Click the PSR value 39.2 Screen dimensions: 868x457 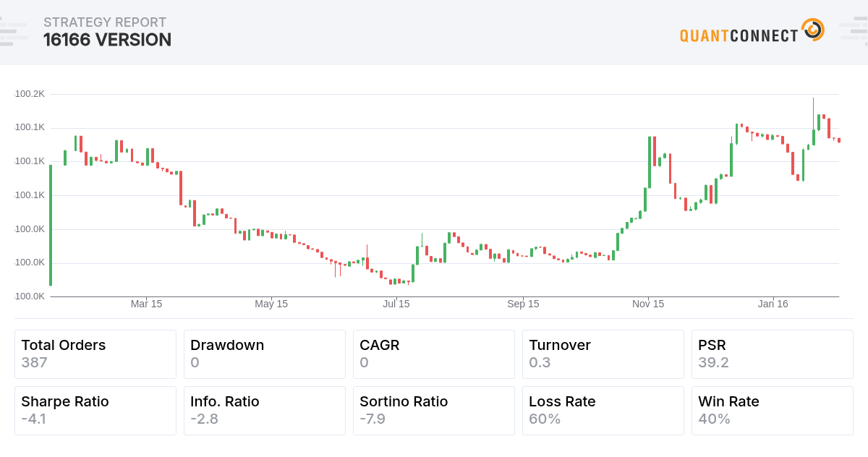pyautogui.click(x=712, y=362)
